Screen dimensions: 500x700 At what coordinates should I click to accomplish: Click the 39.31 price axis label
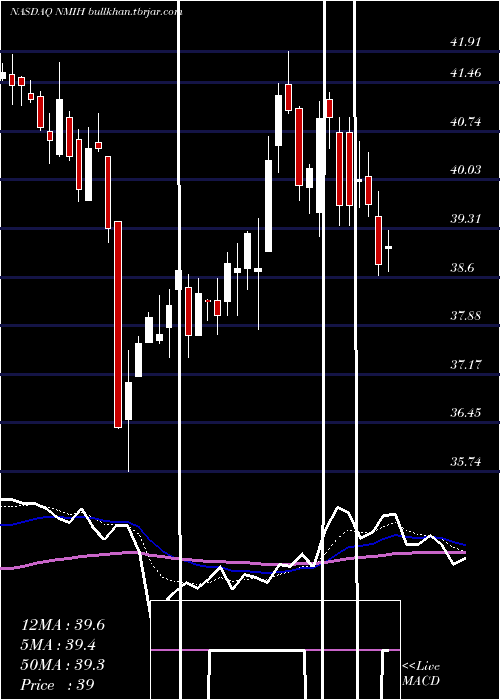tap(466, 219)
